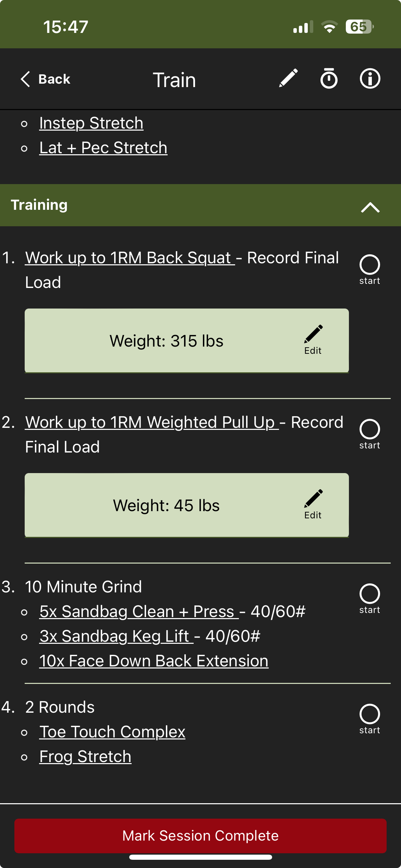Open the Lat + Pec Stretch link
The width and height of the screenshot is (401, 868).
click(103, 148)
